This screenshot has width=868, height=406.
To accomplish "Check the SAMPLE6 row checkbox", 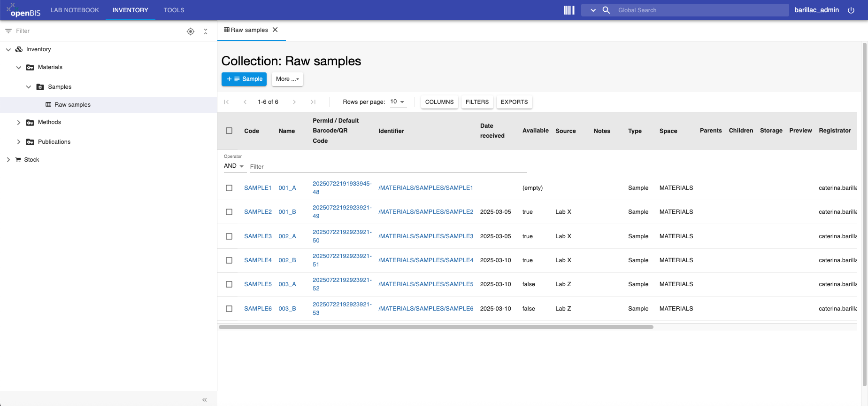I will (229, 309).
